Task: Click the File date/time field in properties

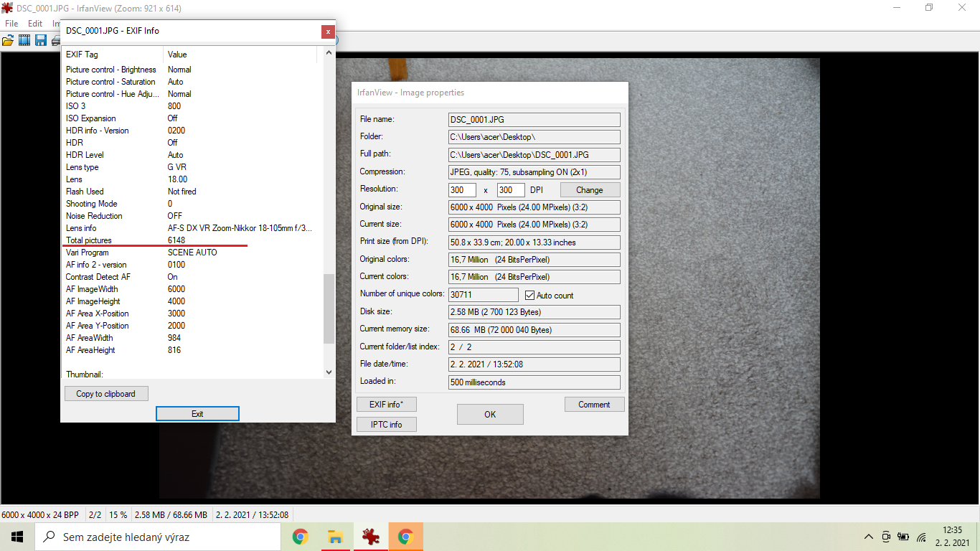Action: coord(534,364)
